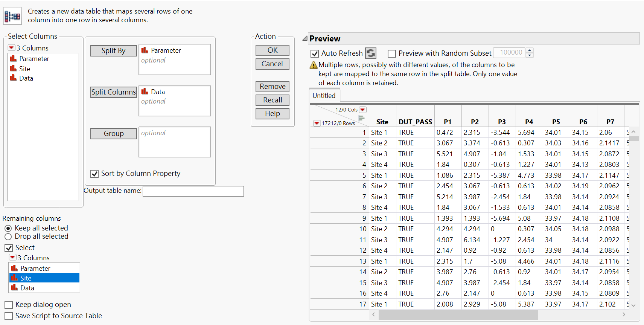Click the warning triangle icon in Preview

pyautogui.click(x=314, y=65)
